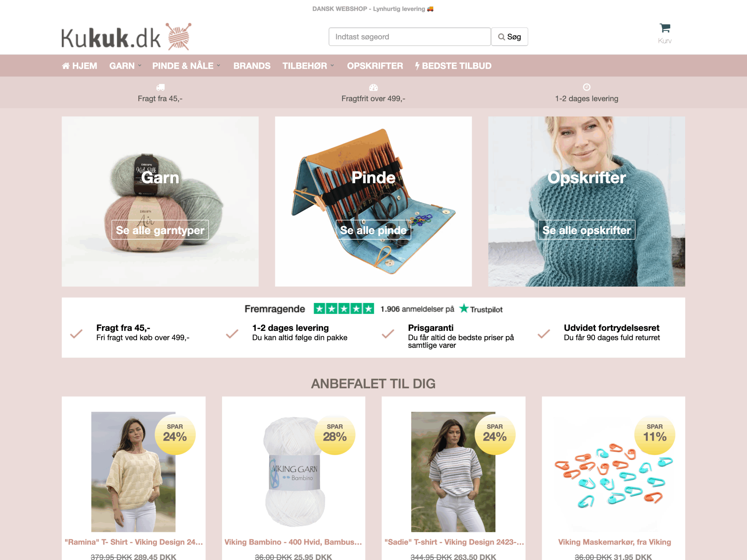Open BEDSTE TILBUD with lightning icon

click(x=453, y=66)
